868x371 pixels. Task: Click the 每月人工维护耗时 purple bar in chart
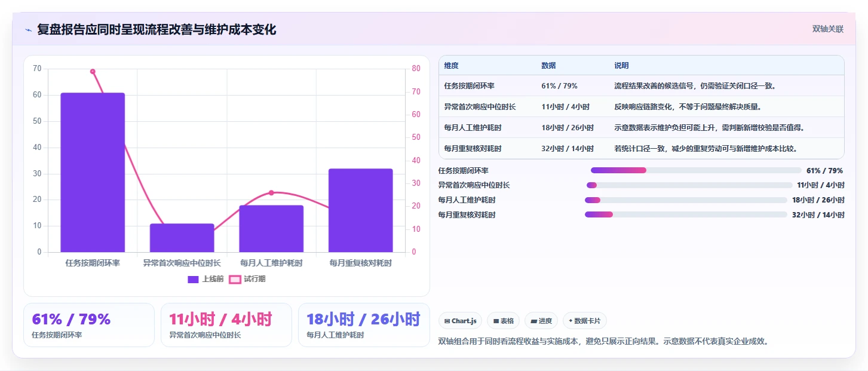pyautogui.click(x=271, y=229)
